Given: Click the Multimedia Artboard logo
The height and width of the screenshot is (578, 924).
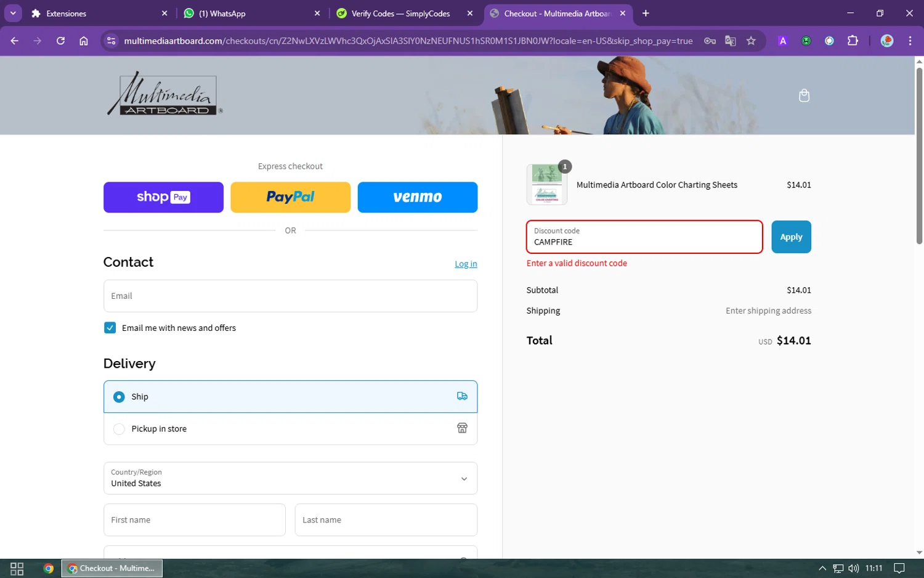Looking at the screenshot, I should (x=164, y=94).
